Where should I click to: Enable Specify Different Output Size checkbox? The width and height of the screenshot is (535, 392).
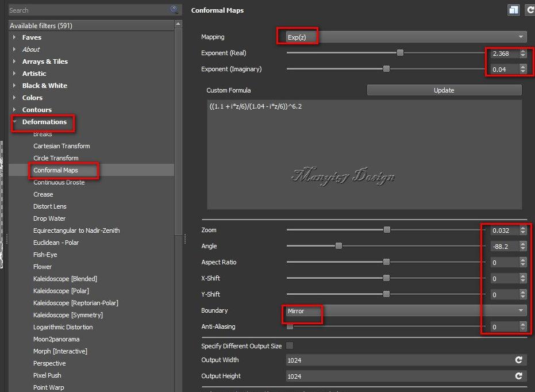[290, 346]
